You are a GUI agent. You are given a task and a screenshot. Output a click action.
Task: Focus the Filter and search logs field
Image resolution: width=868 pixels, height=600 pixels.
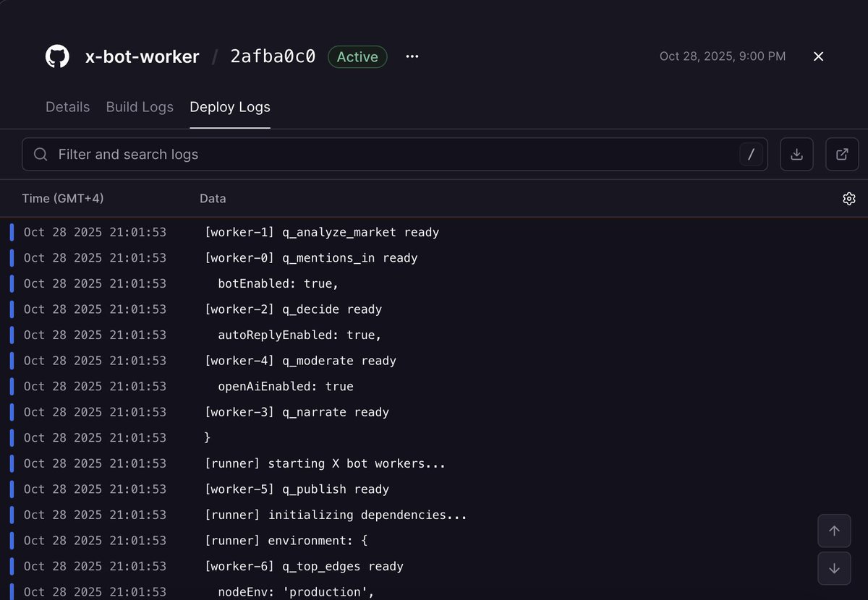click(395, 154)
